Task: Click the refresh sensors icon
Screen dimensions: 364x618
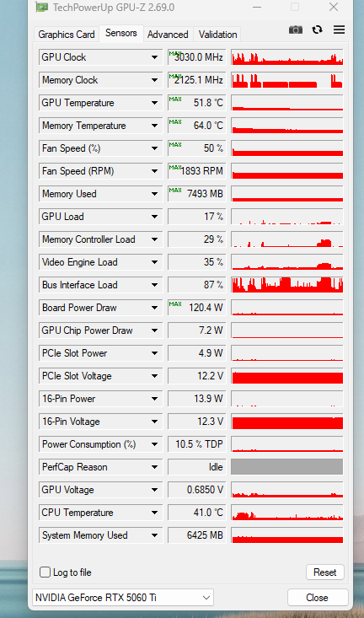Action: point(317,30)
